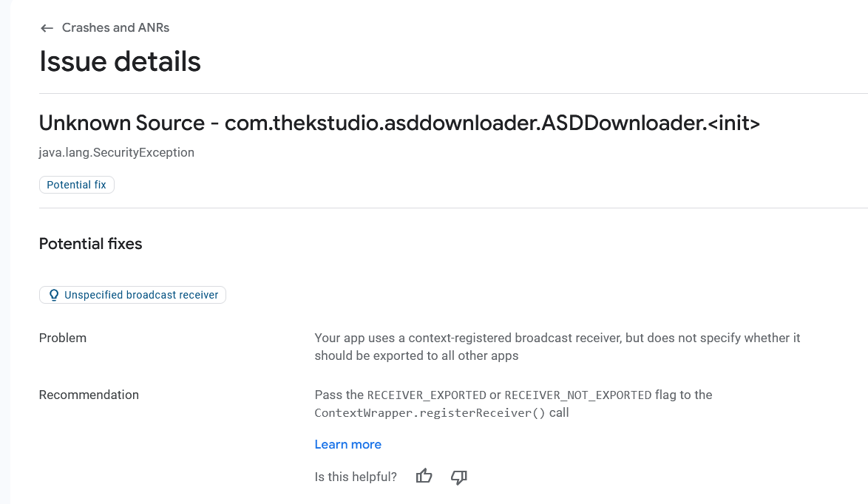This screenshot has width=868, height=504.
Task: Click the problem description paragraph
Action: coord(557,347)
